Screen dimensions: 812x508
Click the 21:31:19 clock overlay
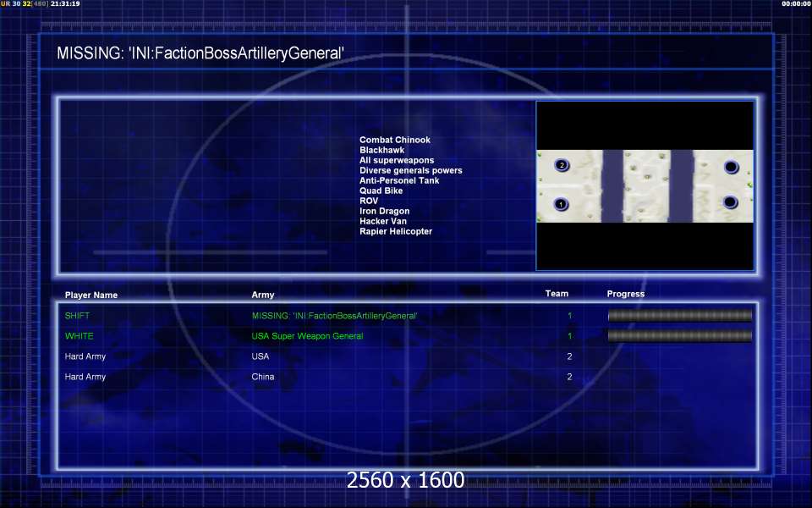[65, 3]
